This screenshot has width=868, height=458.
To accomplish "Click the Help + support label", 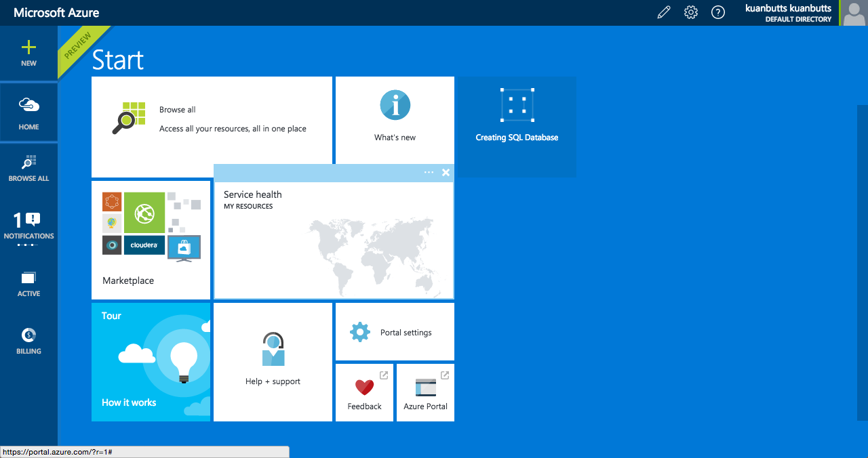I will tap(273, 381).
